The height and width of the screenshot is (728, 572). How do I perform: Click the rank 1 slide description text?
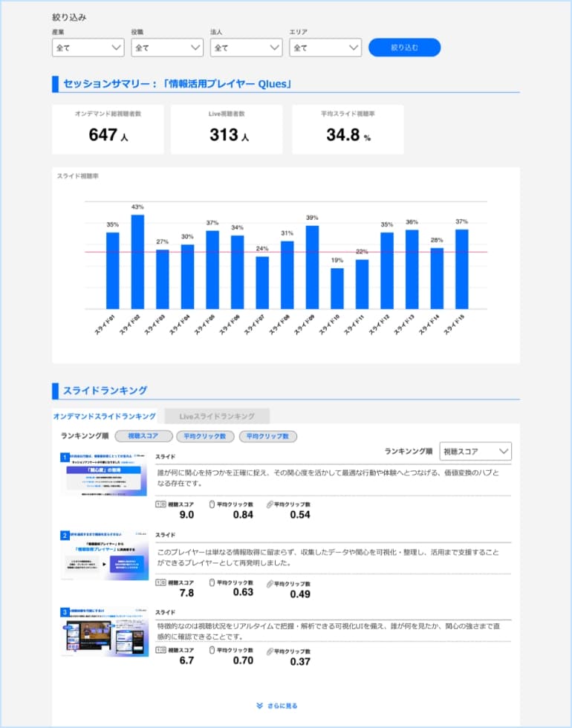click(x=328, y=478)
